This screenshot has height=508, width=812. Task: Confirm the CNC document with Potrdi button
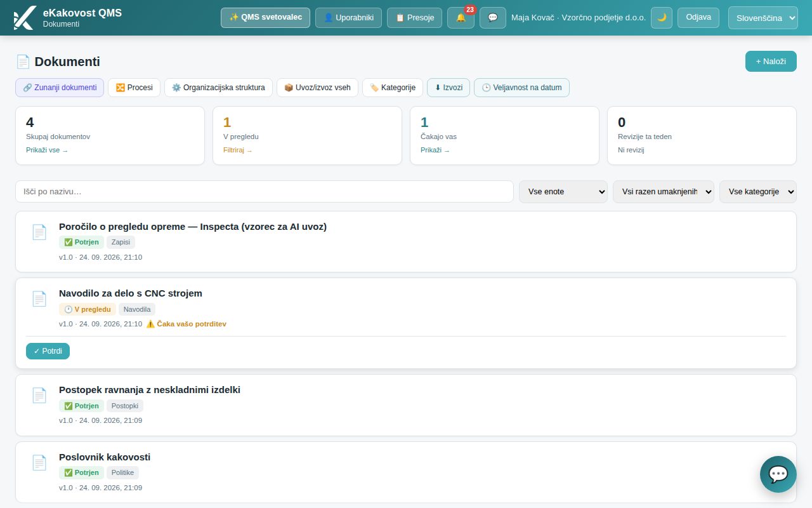(x=48, y=351)
